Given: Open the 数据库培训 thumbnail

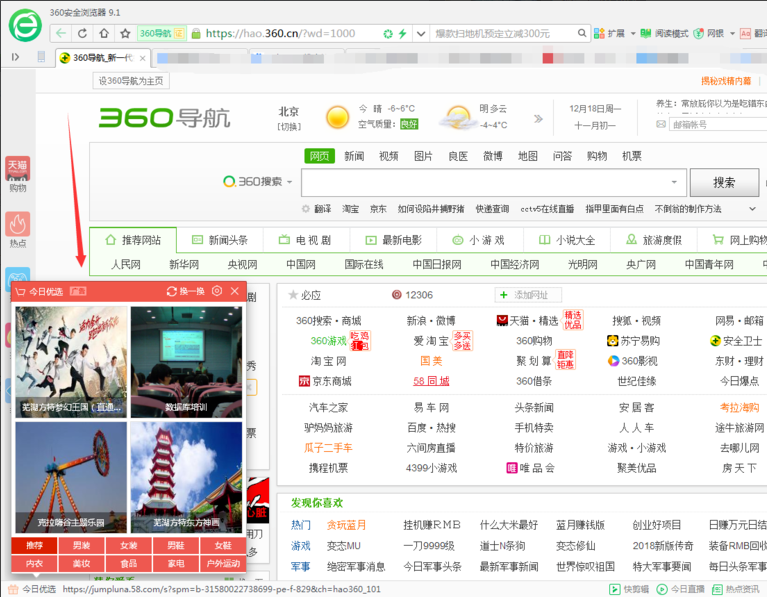Looking at the screenshot, I should click(186, 362).
